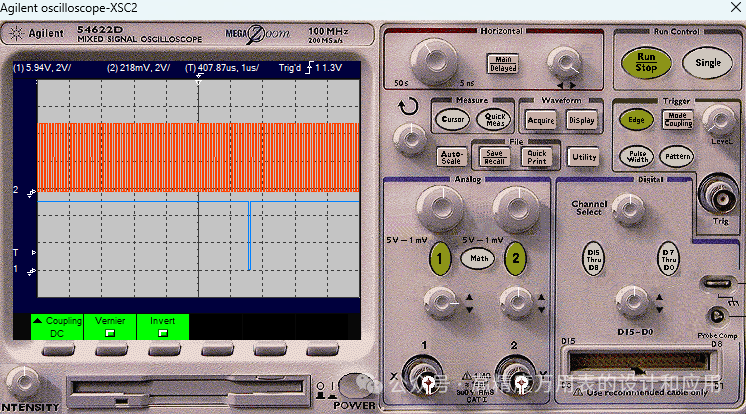Select Edge trigger mode
746x414 pixels.
point(636,120)
